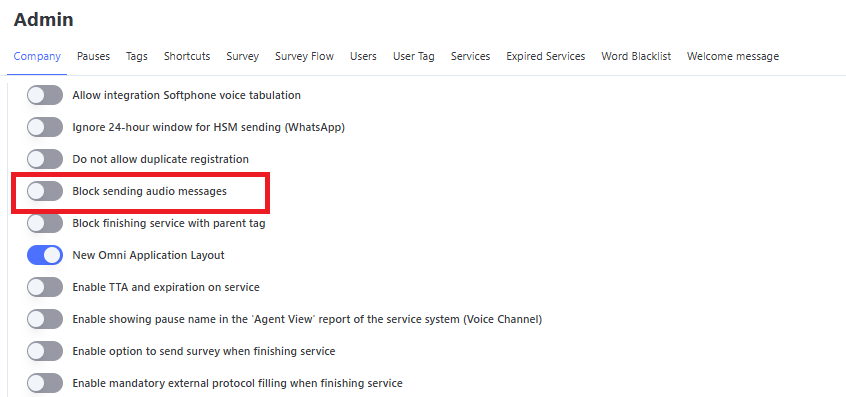This screenshot has width=846, height=397.
Task: Enable Allow integration Softphone voice tabulation toggle
Action: (45, 95)
